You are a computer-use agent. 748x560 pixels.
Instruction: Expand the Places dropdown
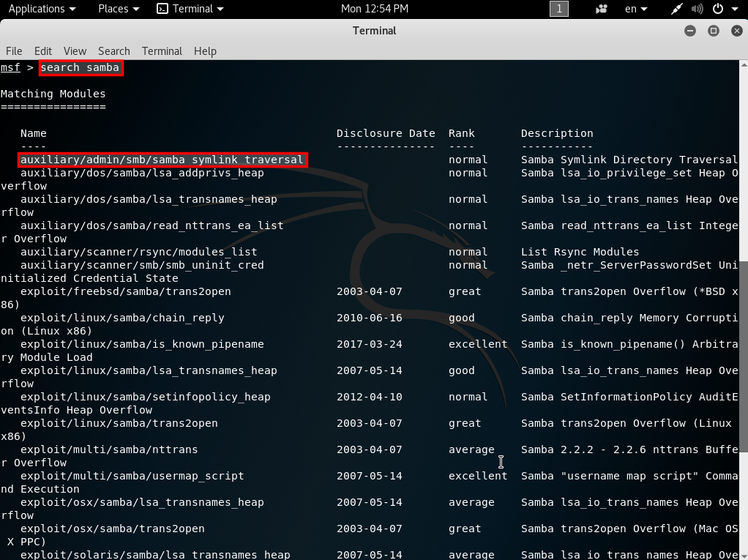(x=118, y=9)
